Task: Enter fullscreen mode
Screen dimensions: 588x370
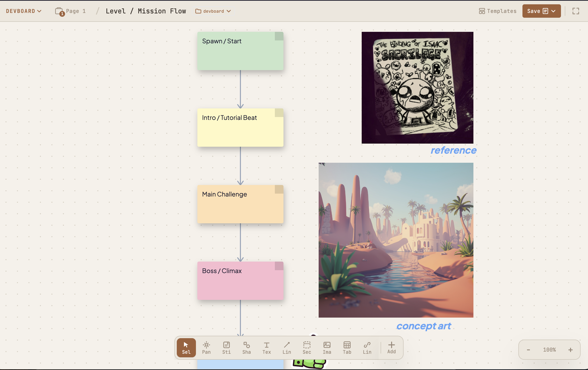Action: [x=575, y=11]
